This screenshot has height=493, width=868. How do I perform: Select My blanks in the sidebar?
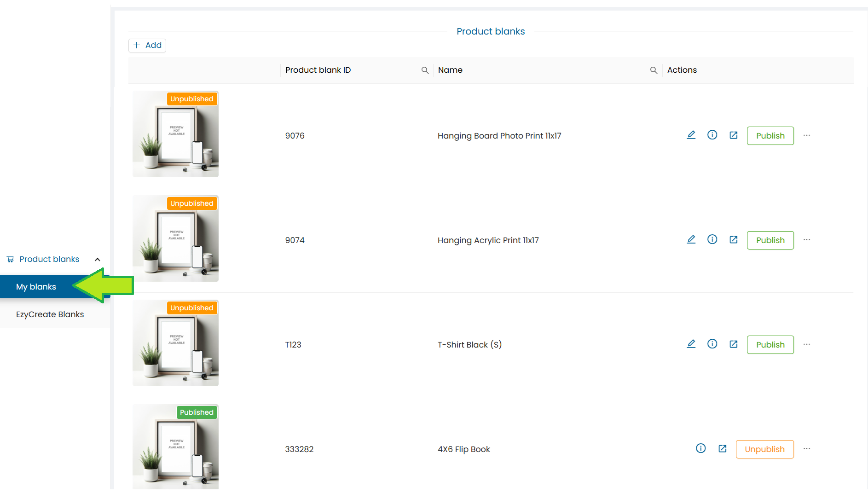[x=36, y=287]
